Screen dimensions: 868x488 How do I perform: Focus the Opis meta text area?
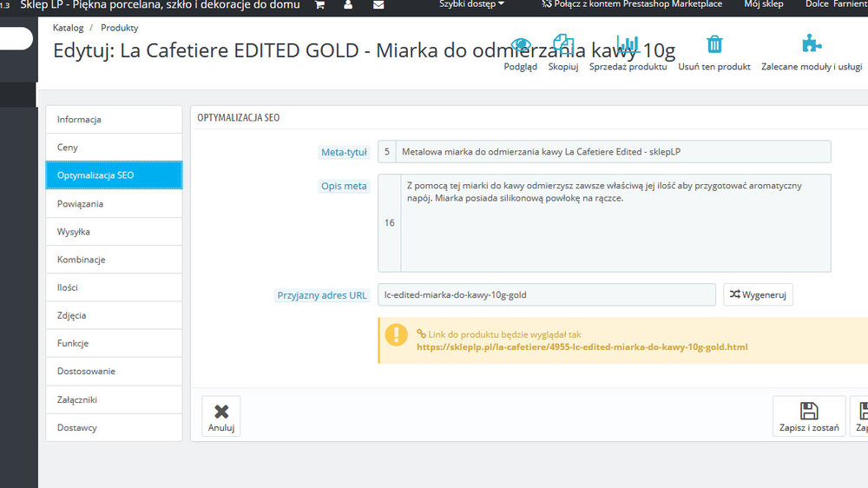[615, 222]
